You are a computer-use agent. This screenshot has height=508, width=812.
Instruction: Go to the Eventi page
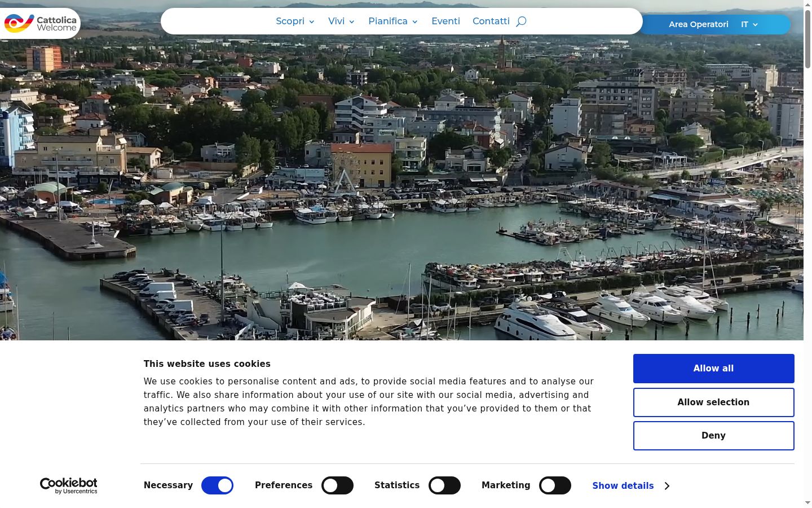[445, 21]
